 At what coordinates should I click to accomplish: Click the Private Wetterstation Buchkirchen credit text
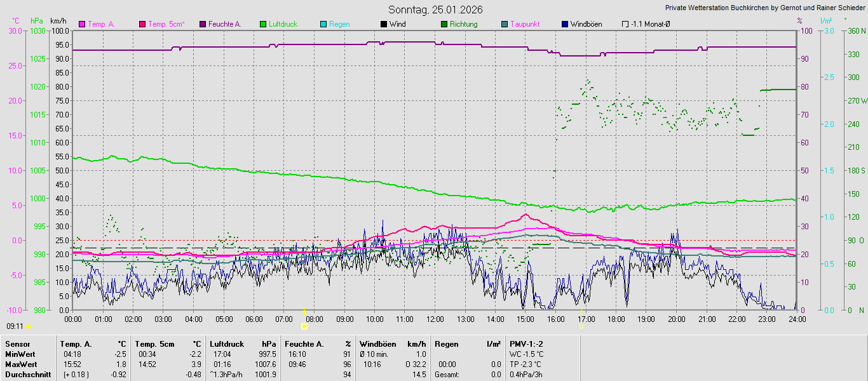764,8
